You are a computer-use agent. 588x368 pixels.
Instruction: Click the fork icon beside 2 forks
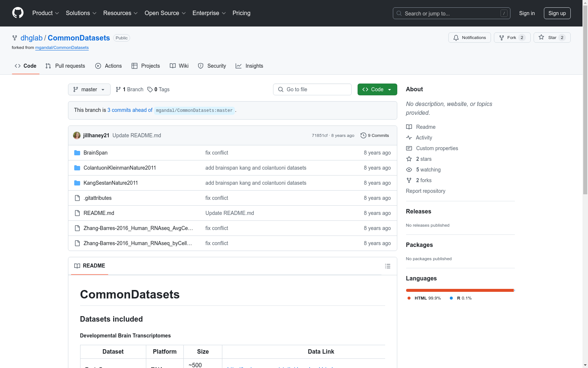[409, 180]
